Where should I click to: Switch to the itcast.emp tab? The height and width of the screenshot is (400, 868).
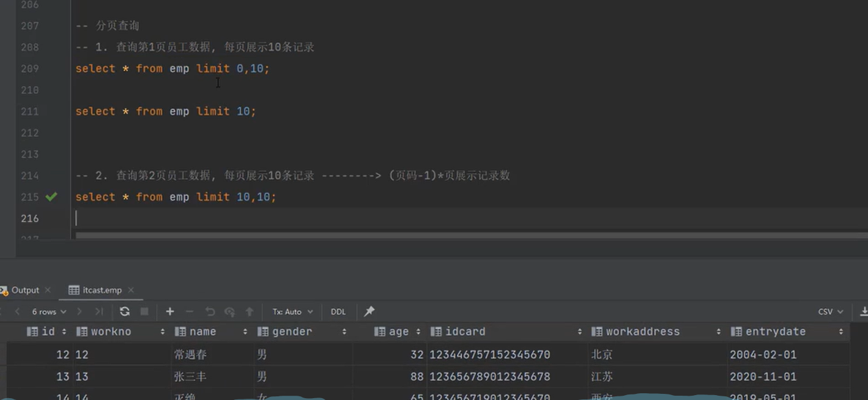[102, 290]
